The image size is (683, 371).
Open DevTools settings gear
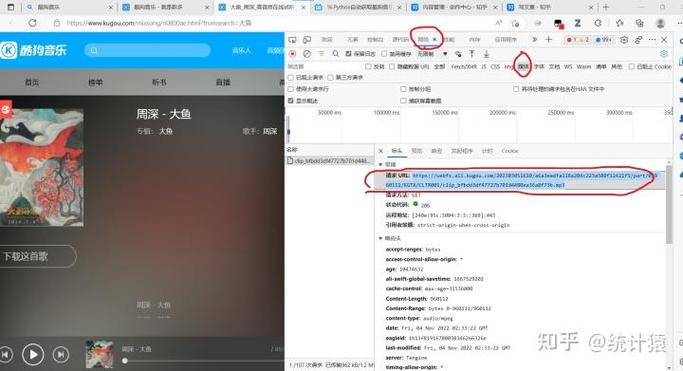624,40
